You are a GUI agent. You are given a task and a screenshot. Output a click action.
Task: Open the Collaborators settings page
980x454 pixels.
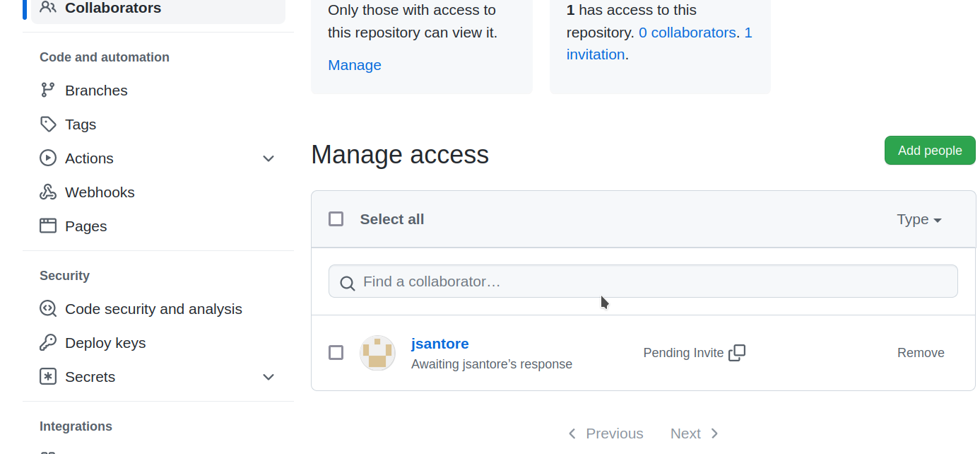(x=158, y=8)
